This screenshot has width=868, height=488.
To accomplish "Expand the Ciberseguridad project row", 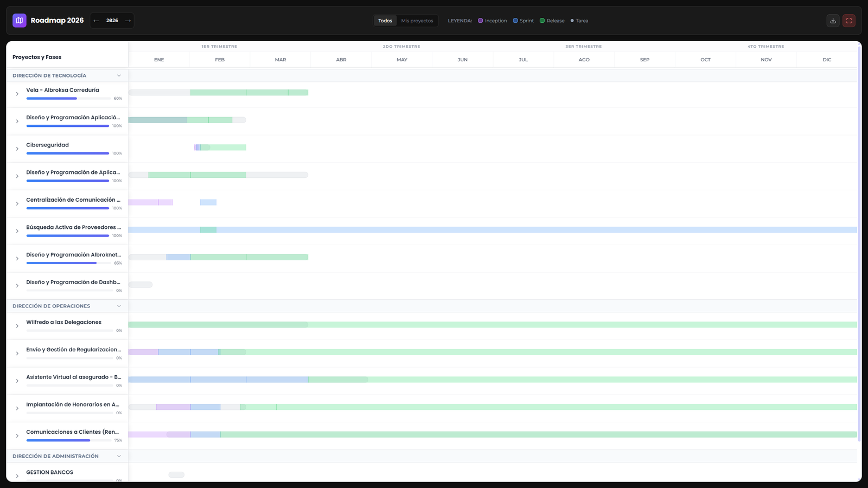I will 17,149.
